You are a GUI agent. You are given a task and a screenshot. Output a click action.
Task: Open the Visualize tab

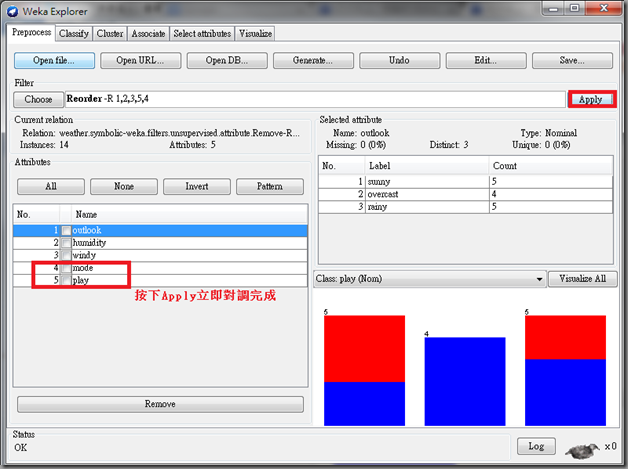tap(255, 34)
